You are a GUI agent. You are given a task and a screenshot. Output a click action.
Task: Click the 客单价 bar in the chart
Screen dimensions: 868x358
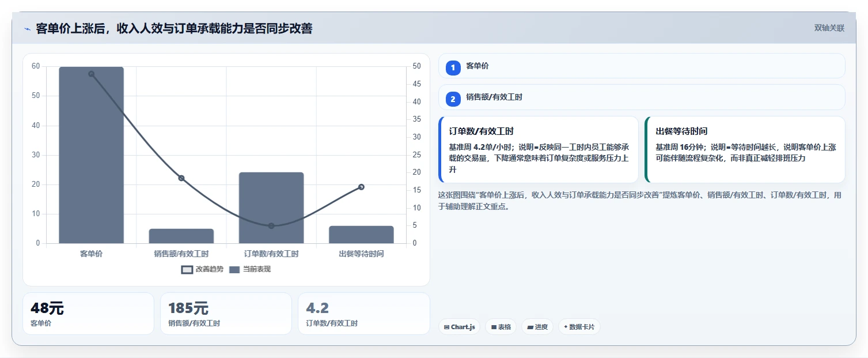click(91, 155)
